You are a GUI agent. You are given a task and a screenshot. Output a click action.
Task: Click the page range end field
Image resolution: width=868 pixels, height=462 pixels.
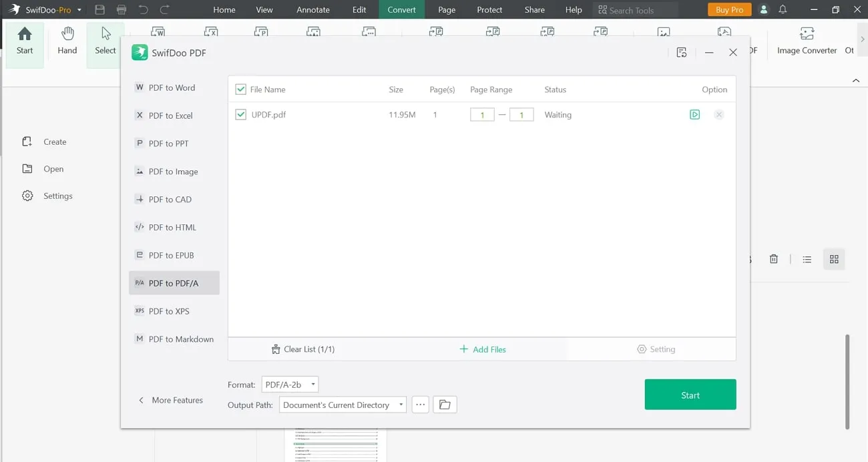coord(521,115)
